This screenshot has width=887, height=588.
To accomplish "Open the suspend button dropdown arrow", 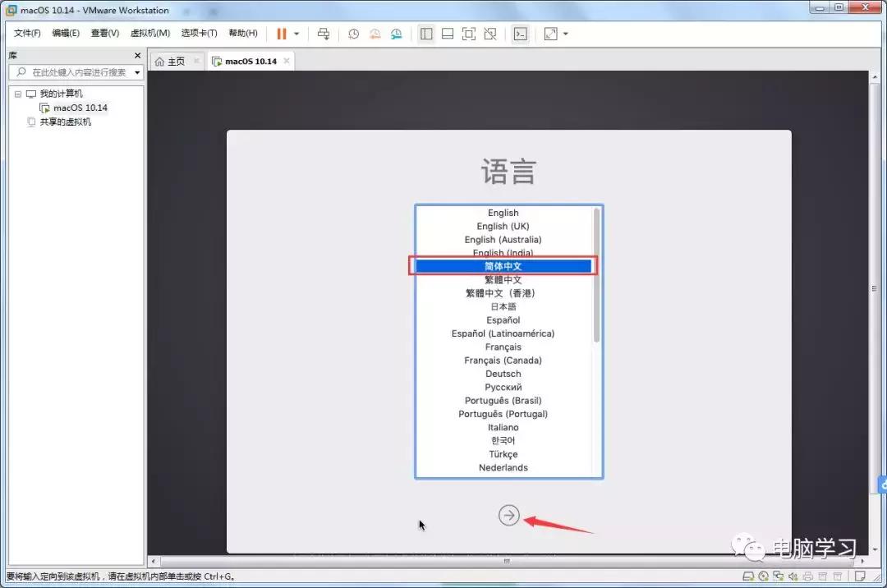I will pyautogui.click(x=296, y=34).
